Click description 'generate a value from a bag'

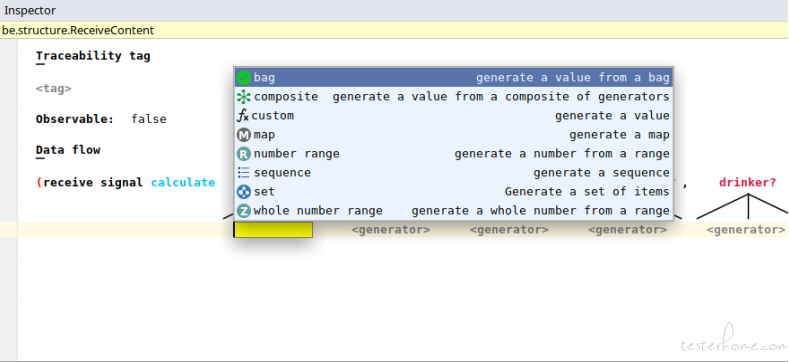click(x=573, y=78)
